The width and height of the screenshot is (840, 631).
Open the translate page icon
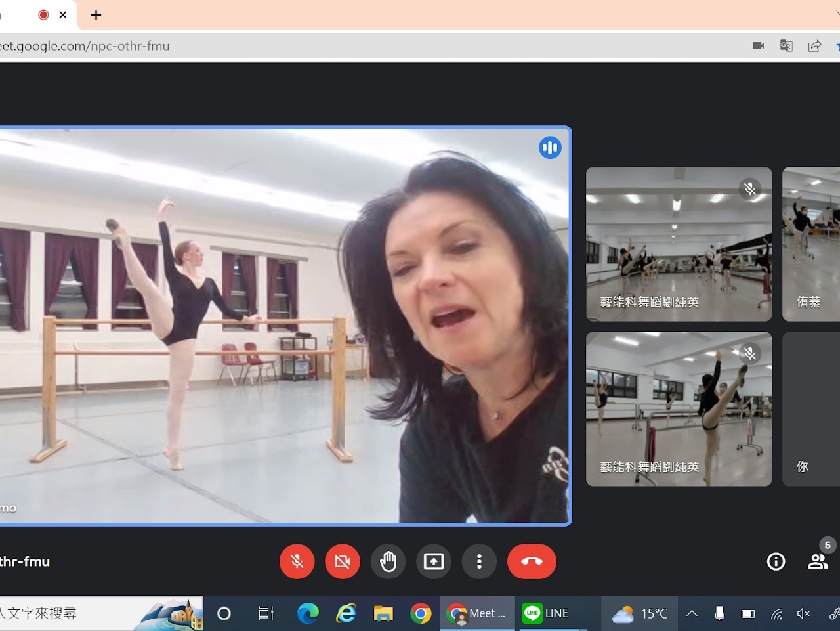click(786, 46)
